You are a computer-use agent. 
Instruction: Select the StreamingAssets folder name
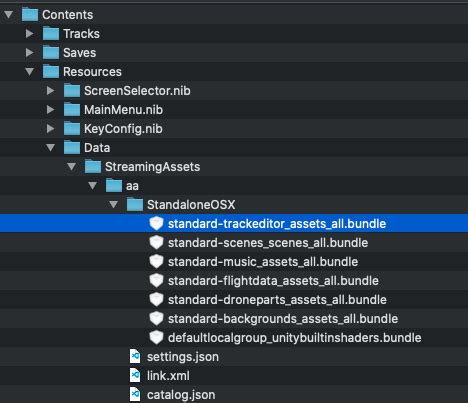click(153, 167)
